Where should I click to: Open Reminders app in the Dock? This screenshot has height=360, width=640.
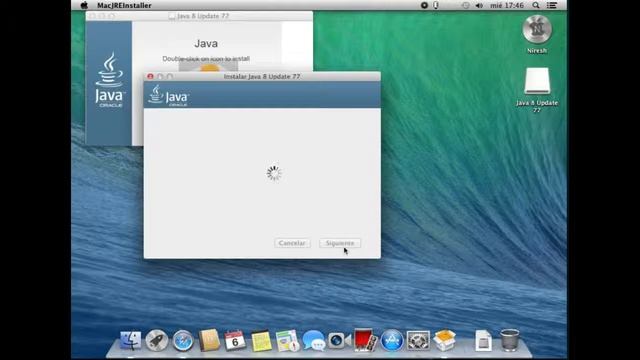tap(287, 340)
